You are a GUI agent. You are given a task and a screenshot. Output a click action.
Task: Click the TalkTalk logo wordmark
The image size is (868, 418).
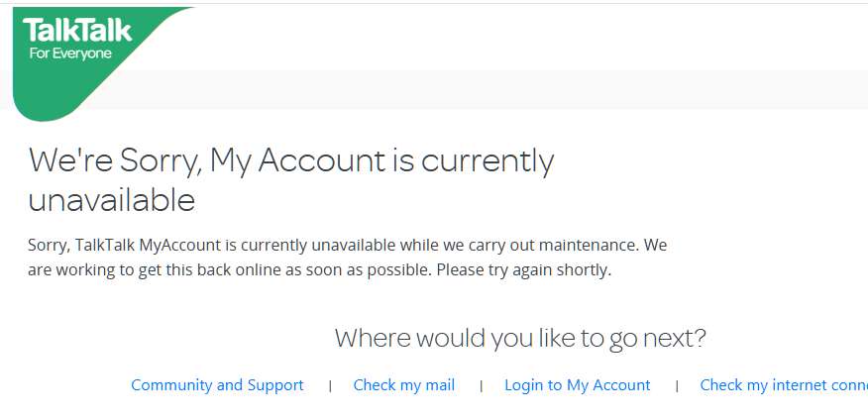click(x=76, y=32)
